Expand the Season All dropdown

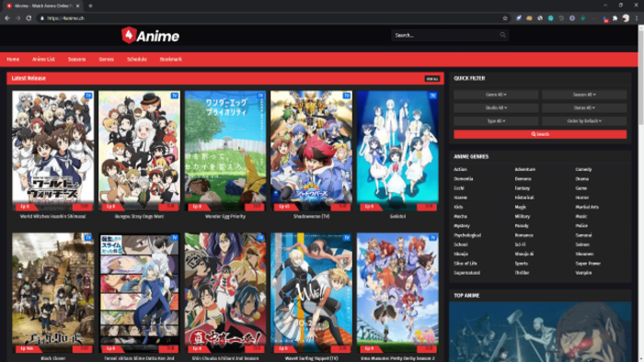[584, 95]
